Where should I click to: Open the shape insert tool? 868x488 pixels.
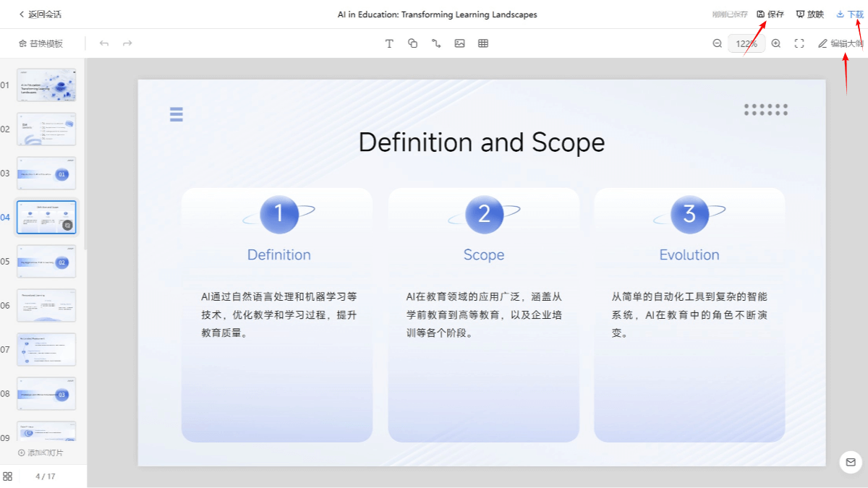tap(413, 43)
